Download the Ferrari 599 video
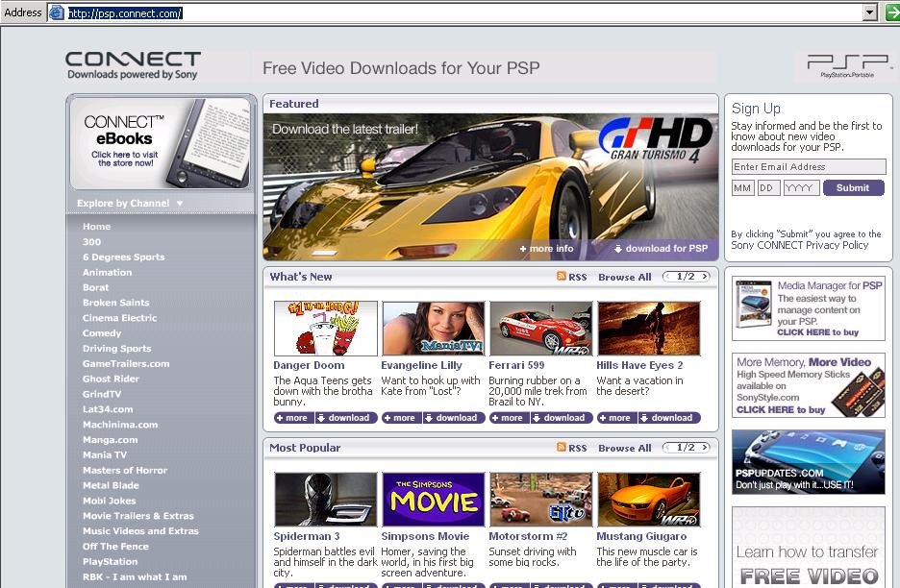900x588 pixels. click(562, 418)
